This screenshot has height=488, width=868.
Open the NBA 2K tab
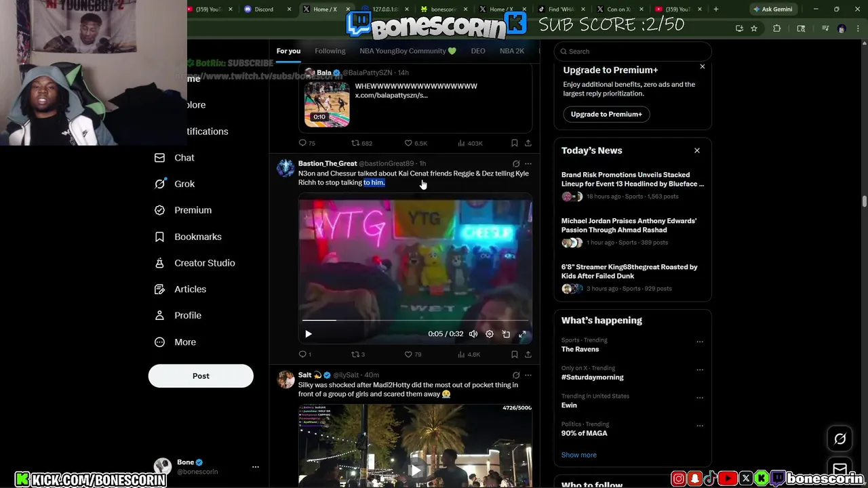pyautogui.click(x=512, y=51)
